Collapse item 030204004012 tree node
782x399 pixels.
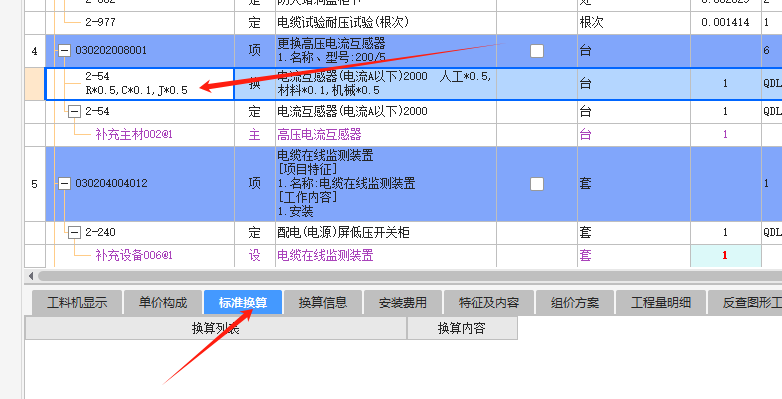click(64, 184)
